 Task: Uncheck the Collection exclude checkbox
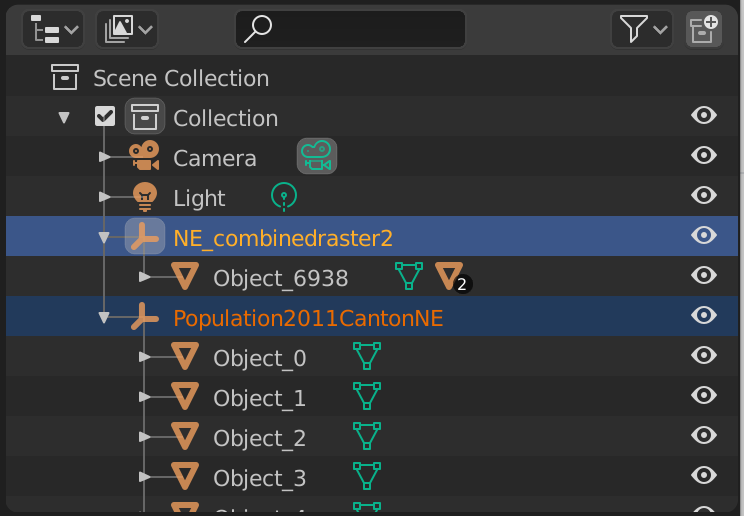(x=105, y=116)
